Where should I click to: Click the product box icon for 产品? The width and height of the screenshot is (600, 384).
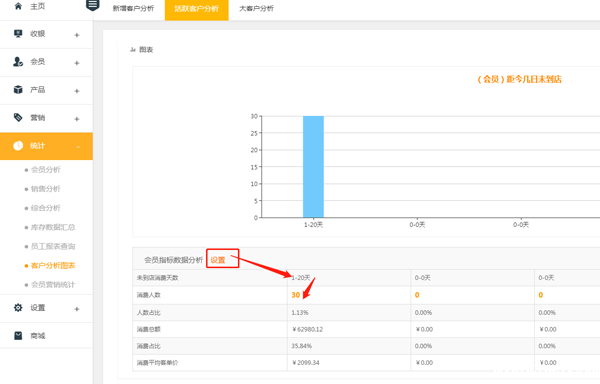point(18,89)
